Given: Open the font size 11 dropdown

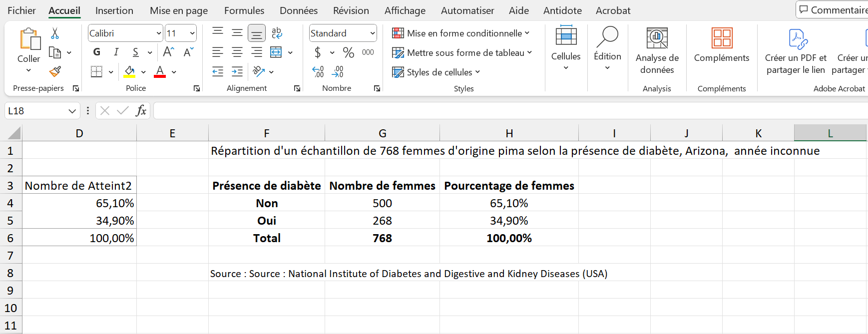Looking at the screenshot, I should [x=192, y=33].
